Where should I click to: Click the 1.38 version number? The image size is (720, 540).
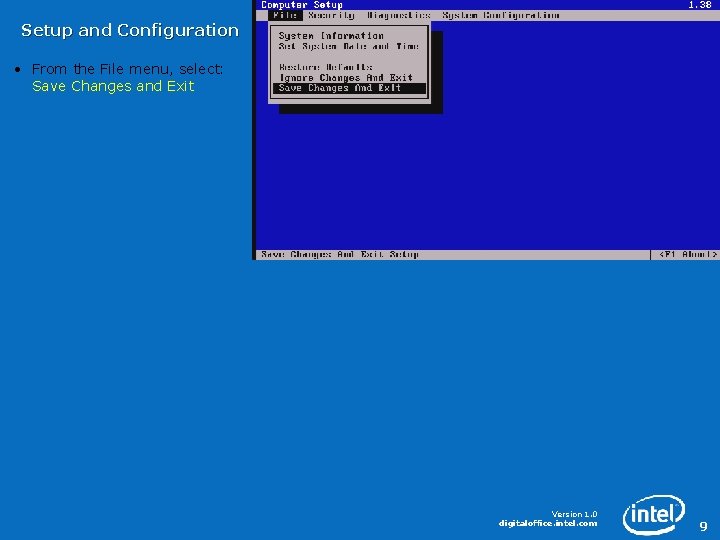point(700,5)
